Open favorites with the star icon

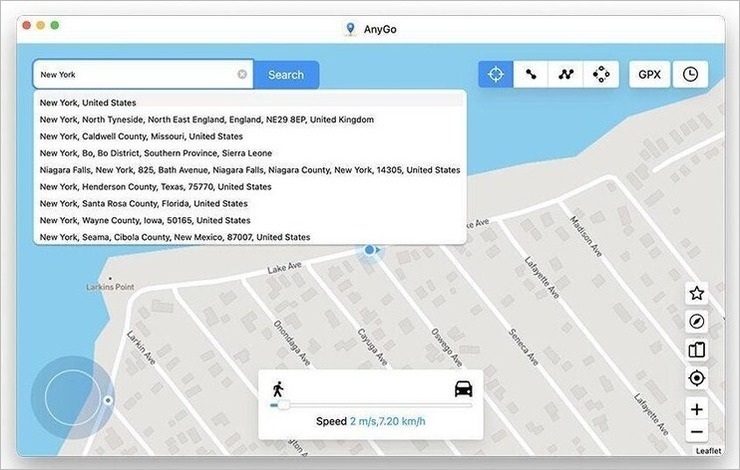click(x=697, y=293)
